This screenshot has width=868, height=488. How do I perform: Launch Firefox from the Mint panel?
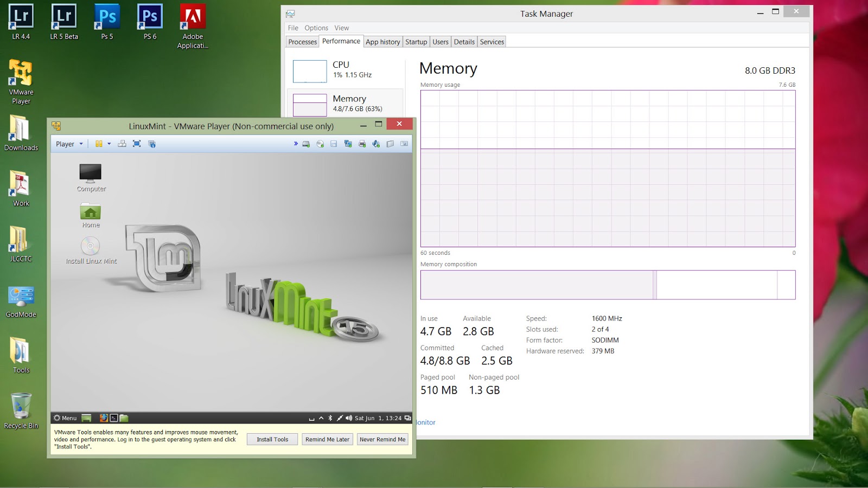[x=104, y=418]
